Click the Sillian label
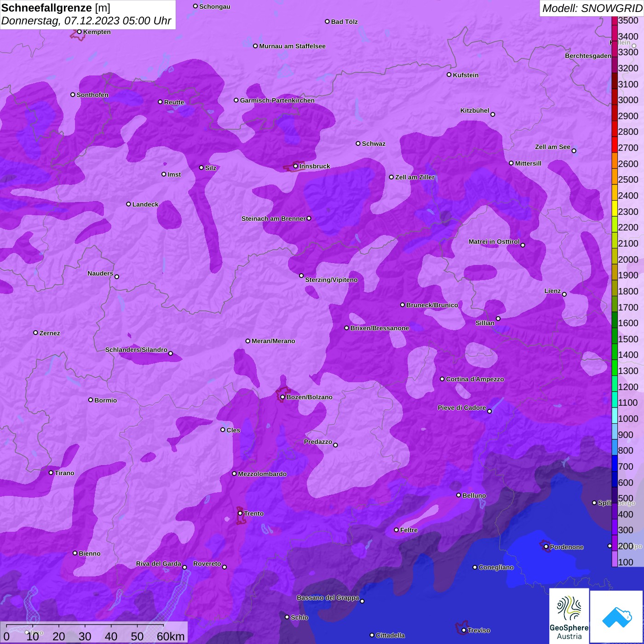This screenshot has width=644, height=644. [x=485, y=323]
